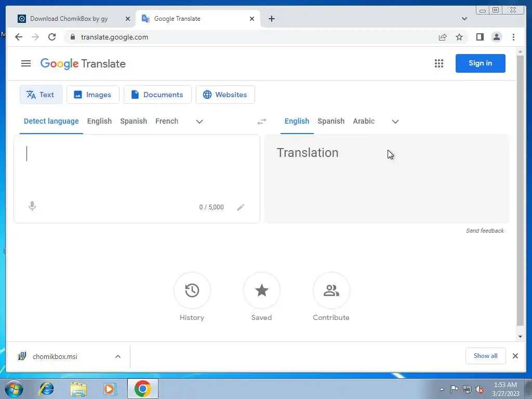
Task: Click Send feedback link
Action: pos(485,231)
